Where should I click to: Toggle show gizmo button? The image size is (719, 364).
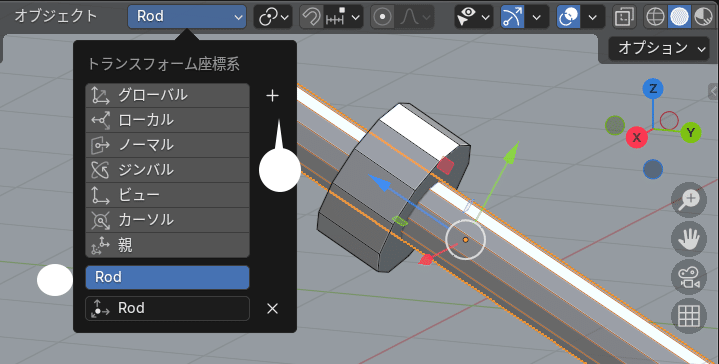[512, 17]
